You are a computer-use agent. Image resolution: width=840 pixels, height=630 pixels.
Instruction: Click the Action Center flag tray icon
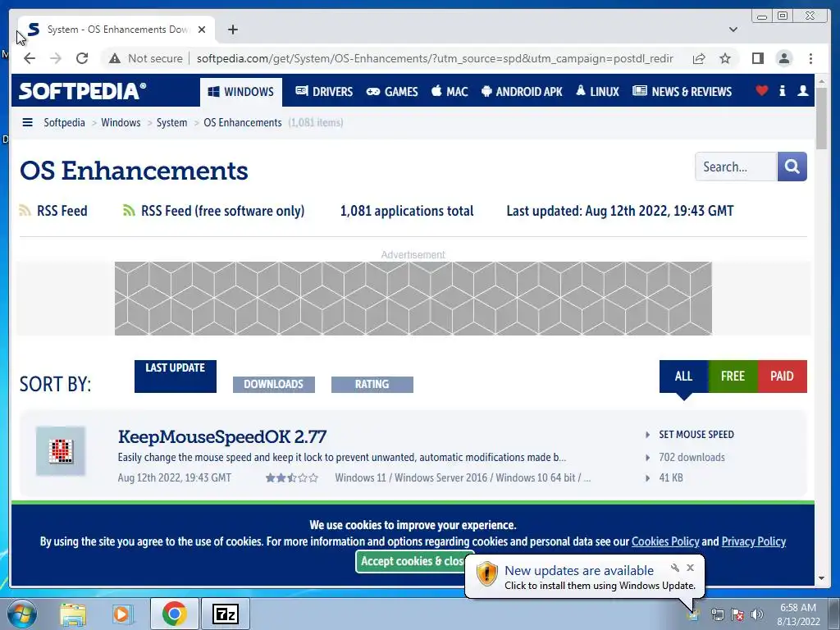coord(737,614)
